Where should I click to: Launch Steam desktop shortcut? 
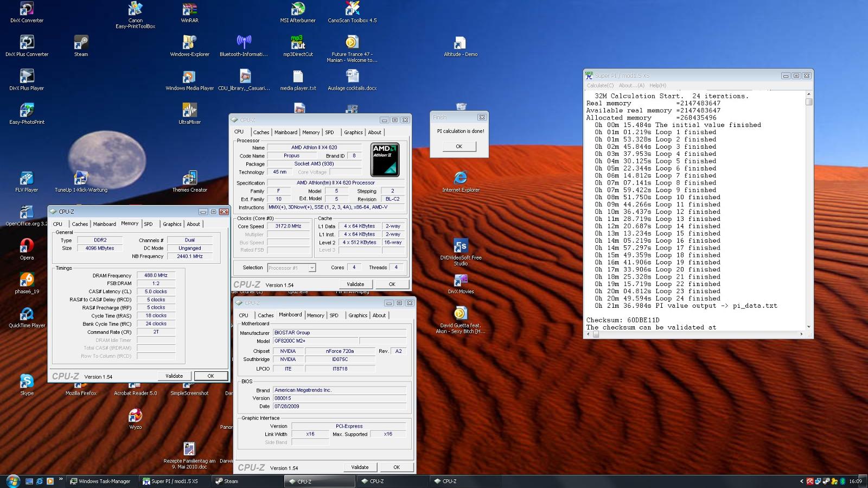81,46
